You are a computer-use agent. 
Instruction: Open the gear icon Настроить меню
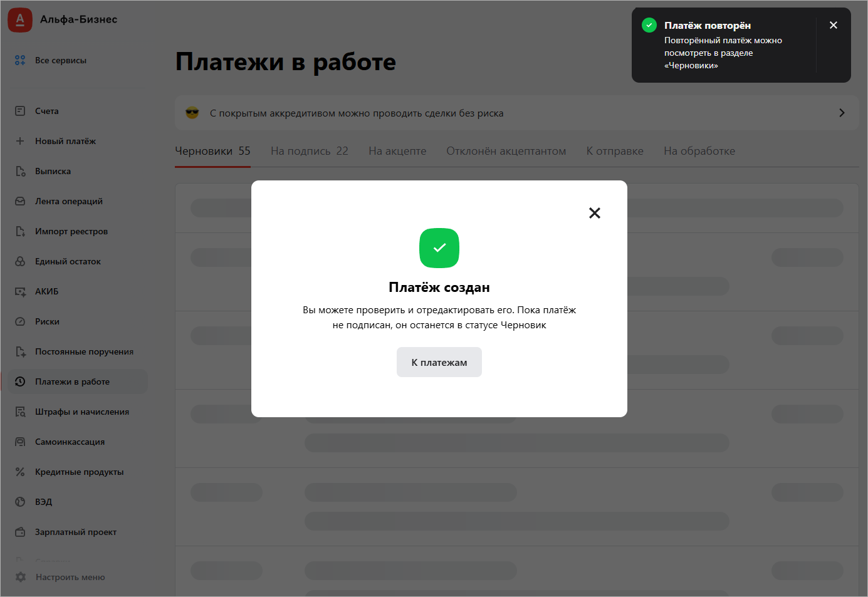point(21,577)
